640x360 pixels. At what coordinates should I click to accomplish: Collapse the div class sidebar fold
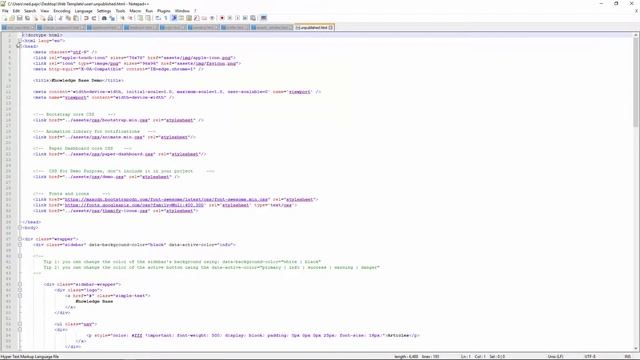pyautogui.click(x=20, y=245)
